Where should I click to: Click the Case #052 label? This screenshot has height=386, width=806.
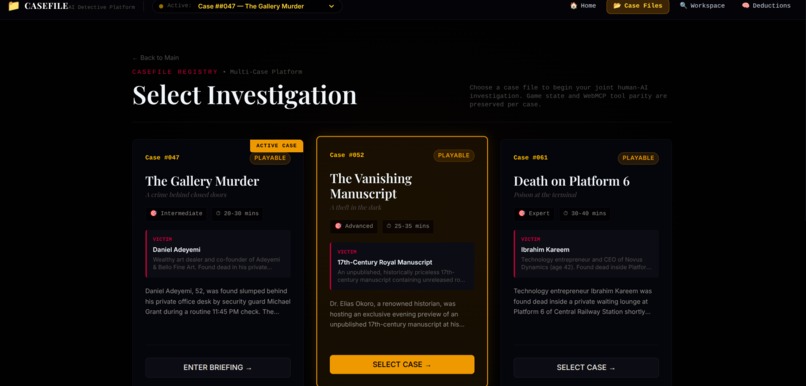click(346, 155)
